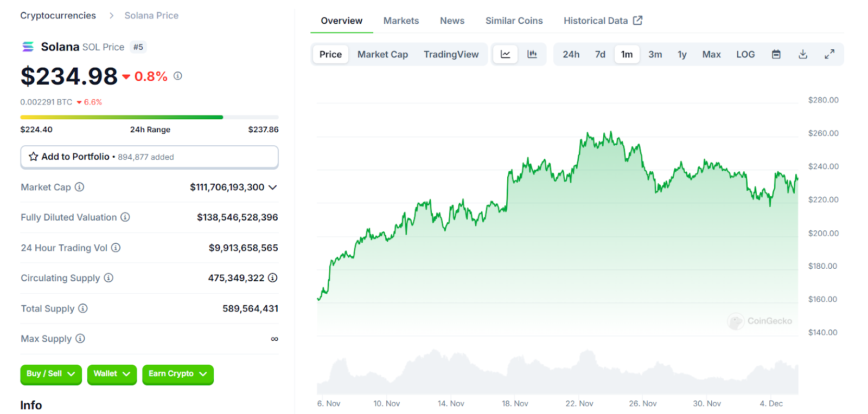Click the Info section heading
Screen dimensions: 868x414
coord(31,405)
